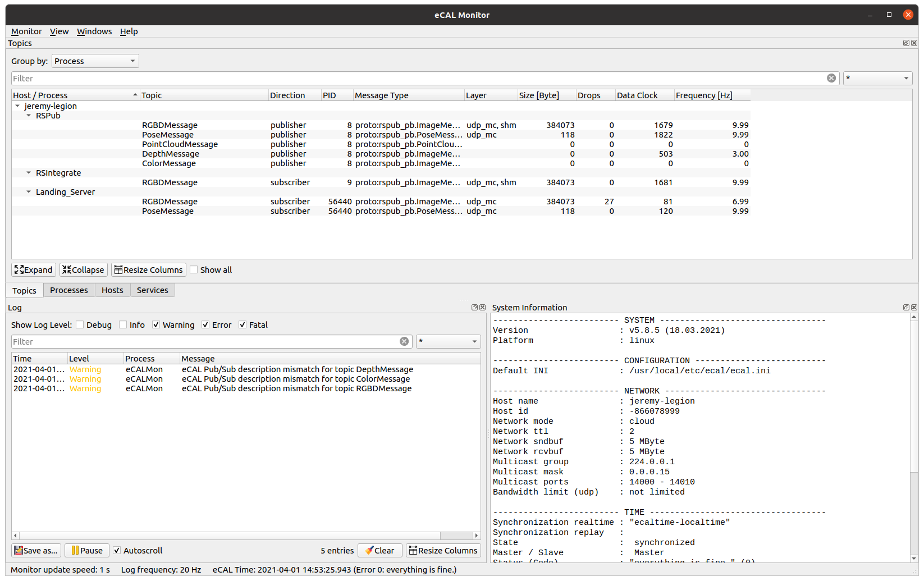Open the Group by dropdown
Image resolution: width=924 pixels, height=581 pixels.
pyautogui.click(x=95, y=61)
